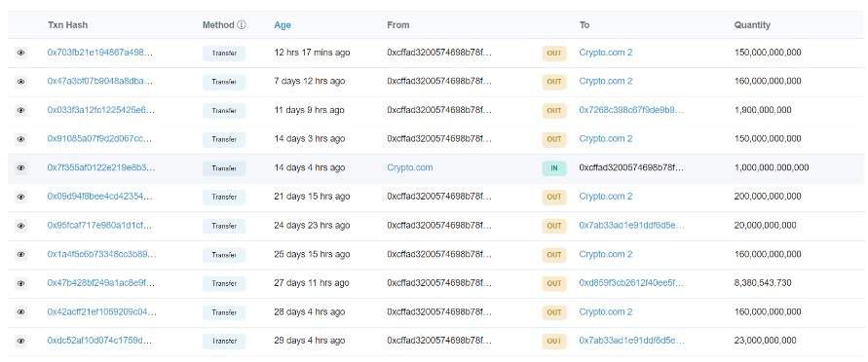Open Crypto.com 2 recipient in 7 days 12 hrs row
868x362 pixels.
pyautogui.click(x=606, y=81)
